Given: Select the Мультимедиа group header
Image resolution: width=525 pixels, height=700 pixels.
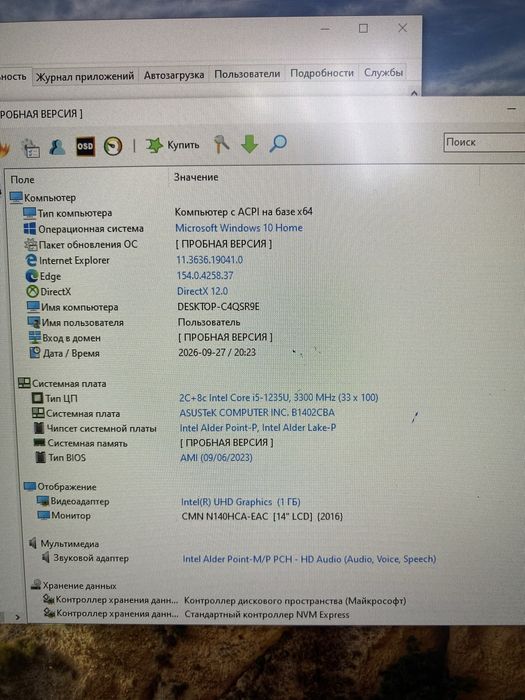Looking at the screenshot, I should [x=64, y=543].
